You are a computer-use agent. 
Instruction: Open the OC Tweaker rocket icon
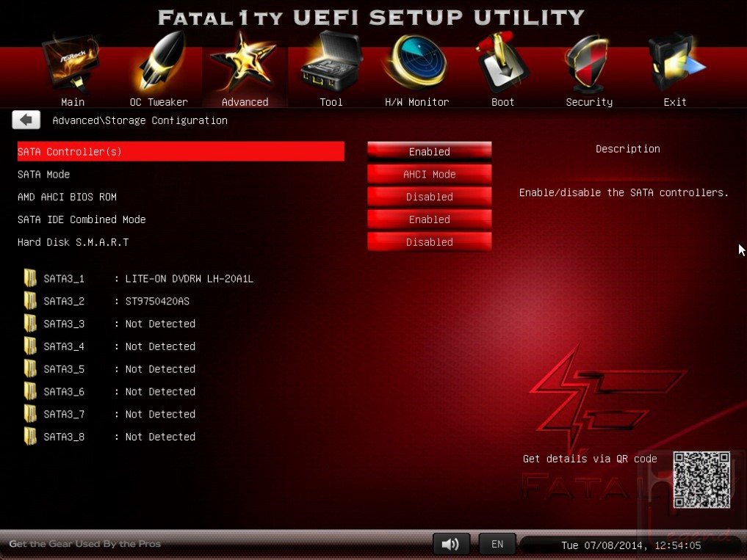162,61
